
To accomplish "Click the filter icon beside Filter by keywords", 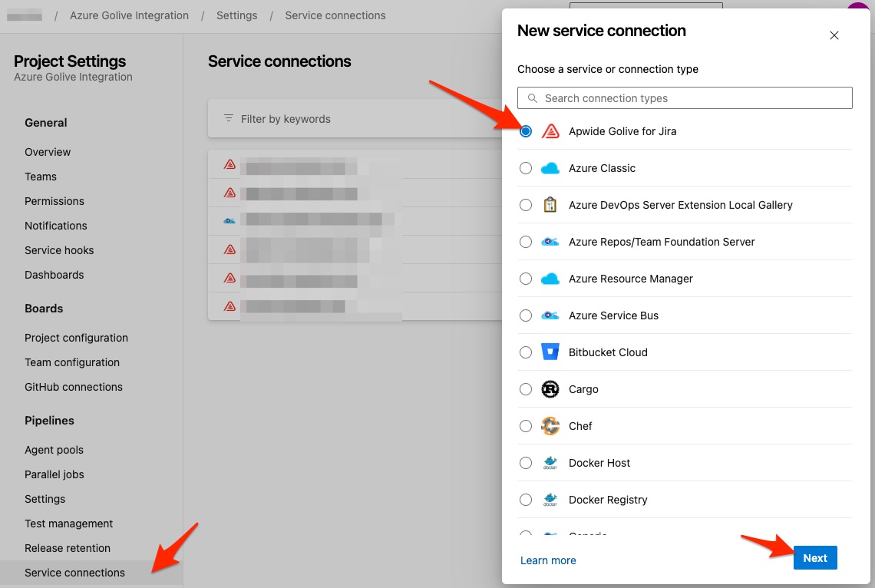I will (x=229, y=119).
